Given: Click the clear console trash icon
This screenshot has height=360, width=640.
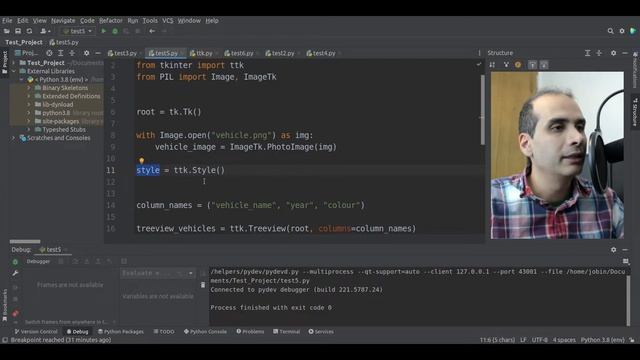Looking at the screenshot, I should click(x=203, y=285).
